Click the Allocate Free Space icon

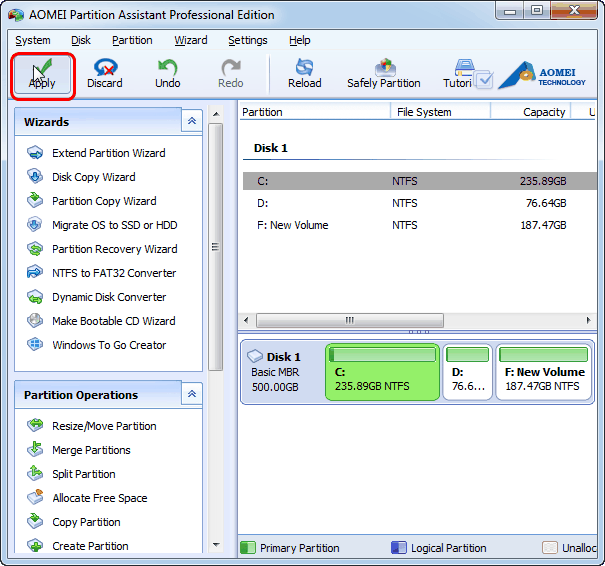[x=35, y=498]
